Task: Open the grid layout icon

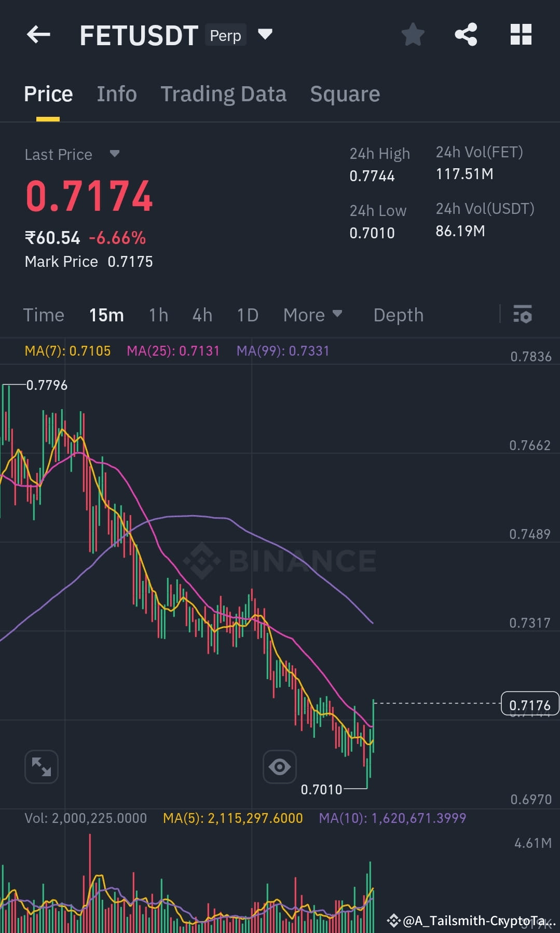Action: 521,34
